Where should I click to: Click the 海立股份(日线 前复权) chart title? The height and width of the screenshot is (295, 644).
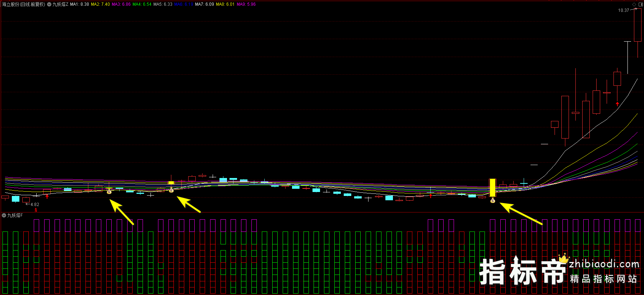coord(24,4)
